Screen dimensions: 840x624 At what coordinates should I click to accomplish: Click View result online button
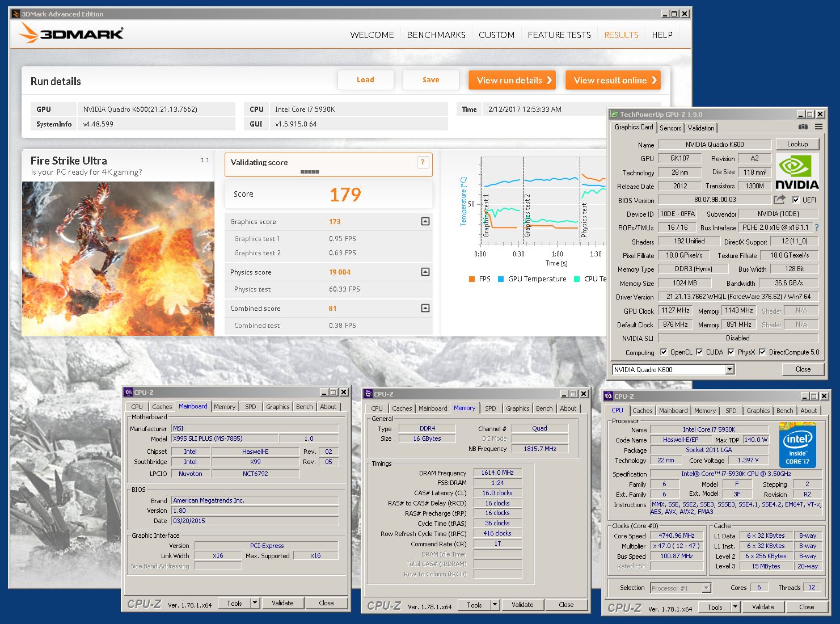613,80
